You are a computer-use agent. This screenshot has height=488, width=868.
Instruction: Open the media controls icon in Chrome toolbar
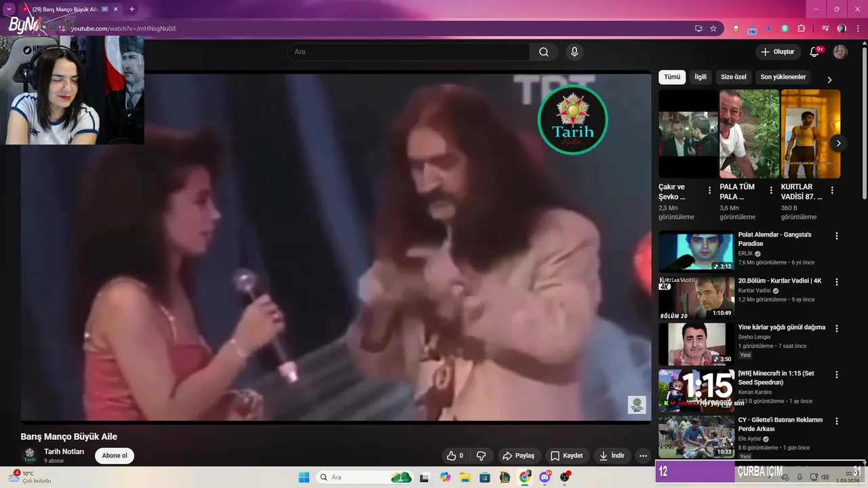click(825, 28)
